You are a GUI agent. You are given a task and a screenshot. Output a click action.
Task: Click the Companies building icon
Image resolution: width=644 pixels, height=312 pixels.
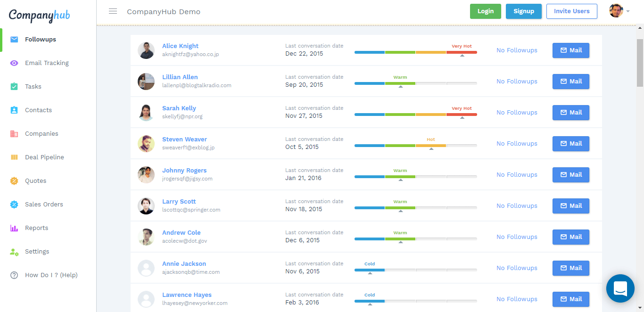pos(14,134)
